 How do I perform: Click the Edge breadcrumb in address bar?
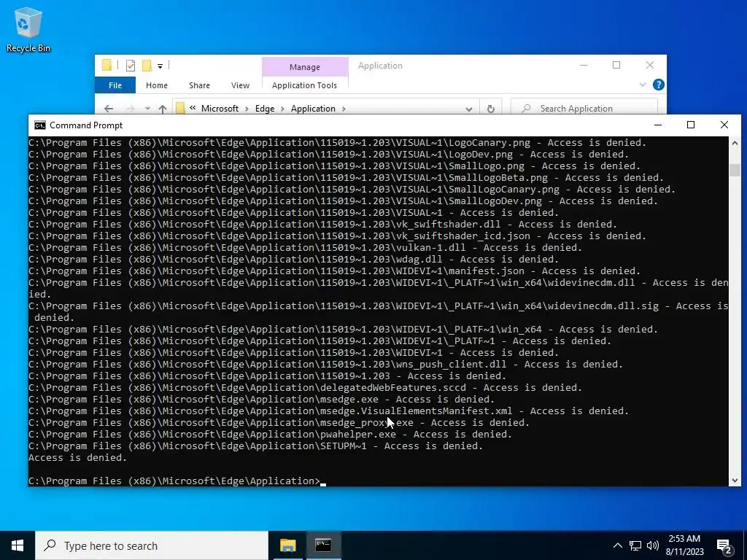pyautogui.click(x=264, y=109)
